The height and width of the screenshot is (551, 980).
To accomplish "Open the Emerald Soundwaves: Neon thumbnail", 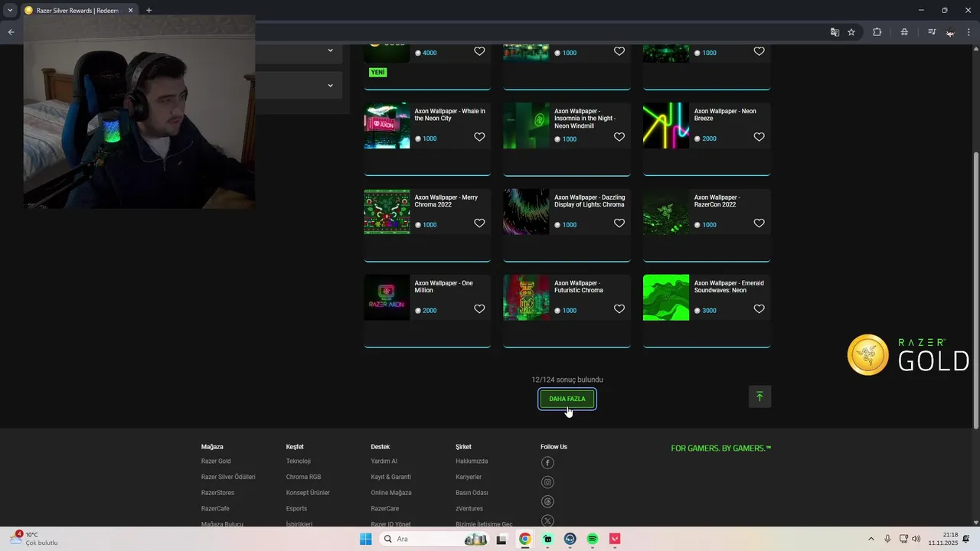I will click(x=666, y=297).
